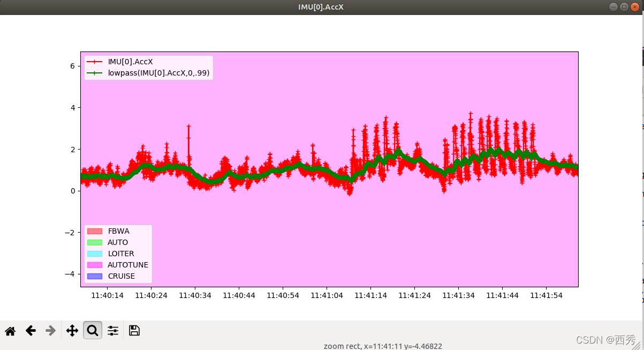The width and height of the screenshot is (644, 350).
Task: Click the 11:40:54 time axis label
Action: pyautogui.click(x=283, y=295)
